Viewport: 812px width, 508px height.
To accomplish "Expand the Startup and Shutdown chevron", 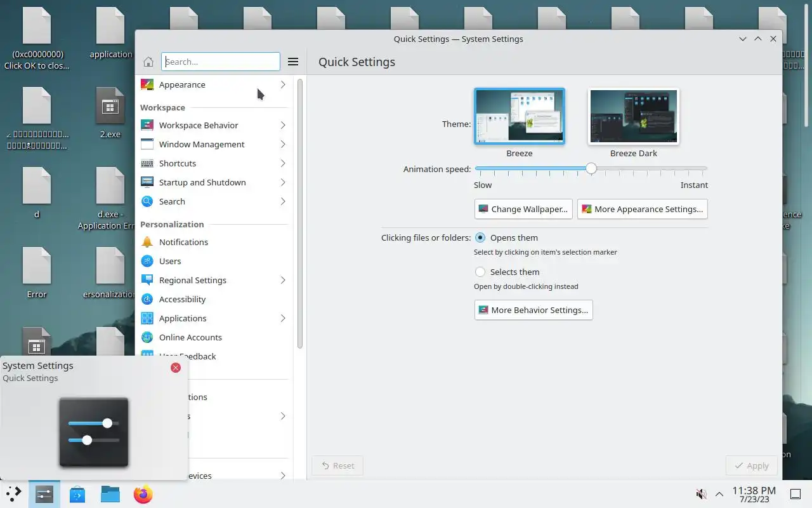I will (x=283, y=182).
